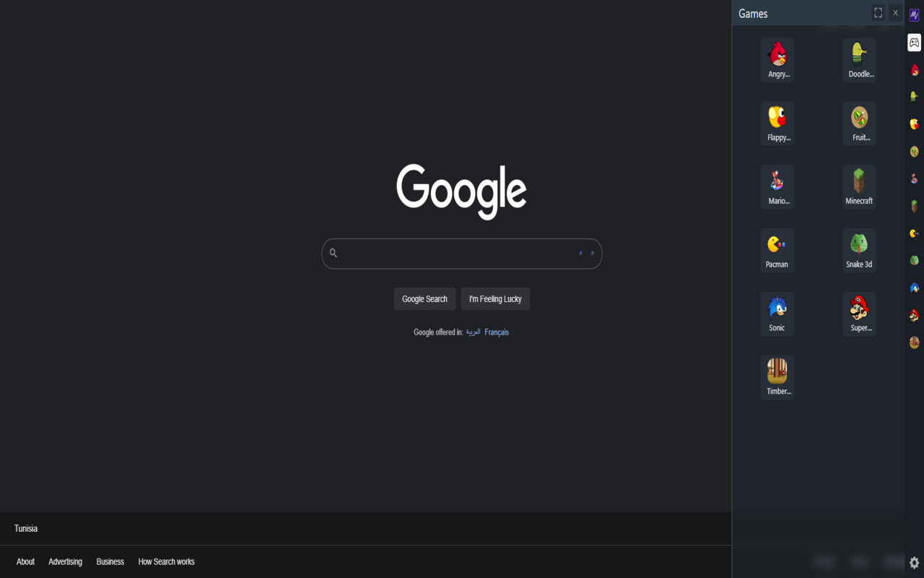Click the I'm Feeling Lucky button
The height and width of the screenshot is (578, 924).
[x=495, y=298]
